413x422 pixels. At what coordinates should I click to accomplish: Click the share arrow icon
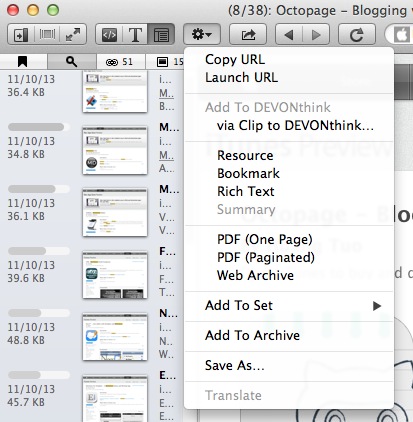[248, 34]
